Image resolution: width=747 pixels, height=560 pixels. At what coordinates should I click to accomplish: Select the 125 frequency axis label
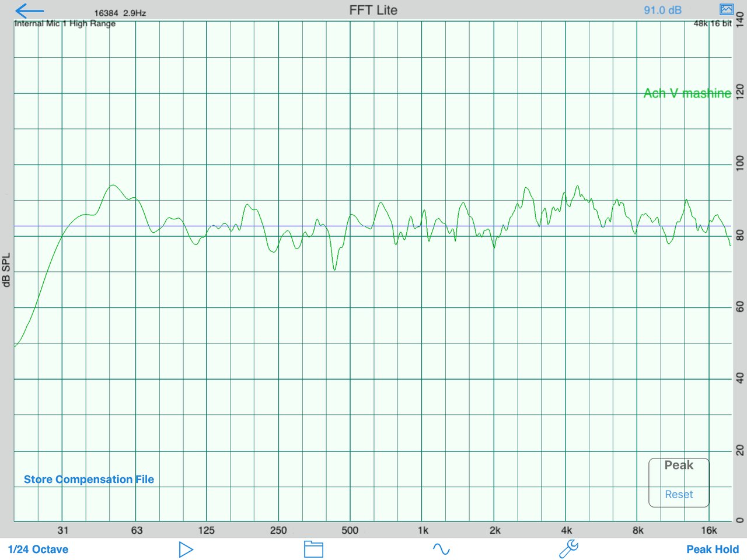tap(206, 530)
